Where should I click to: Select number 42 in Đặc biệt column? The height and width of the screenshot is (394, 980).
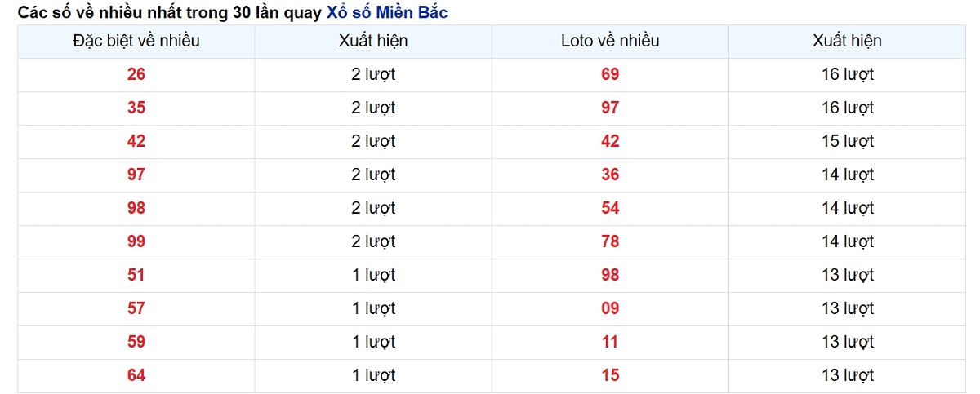tap(136, 141)
